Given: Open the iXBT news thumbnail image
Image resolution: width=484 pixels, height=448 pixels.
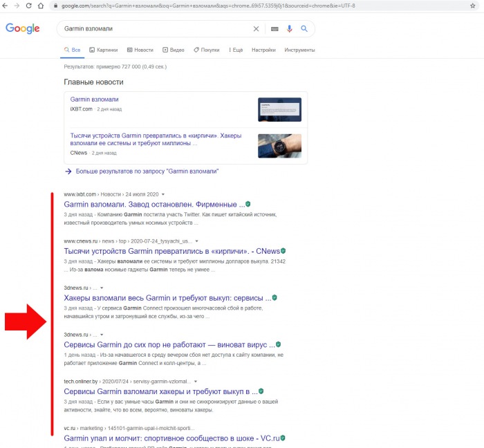Looking at the screenshot, I should coord(279,109).
